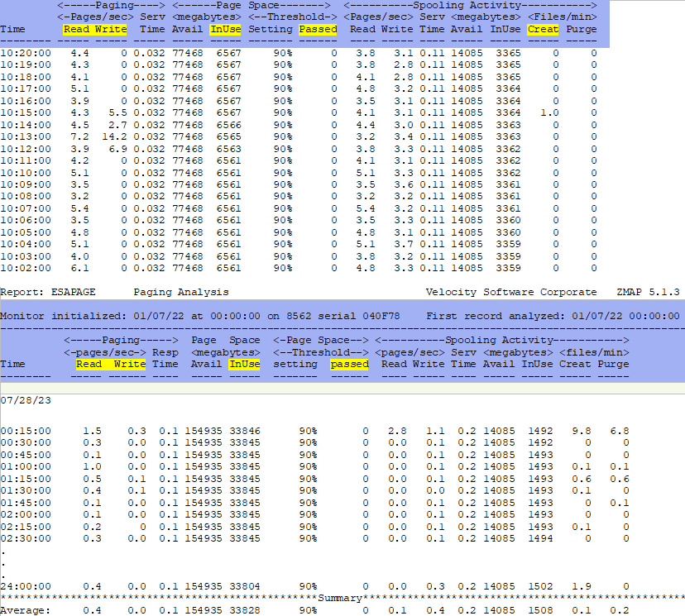The height and width of the screenshot is (616, 685).
Task: Select the Average: row label
Action: tap(25, 609)
